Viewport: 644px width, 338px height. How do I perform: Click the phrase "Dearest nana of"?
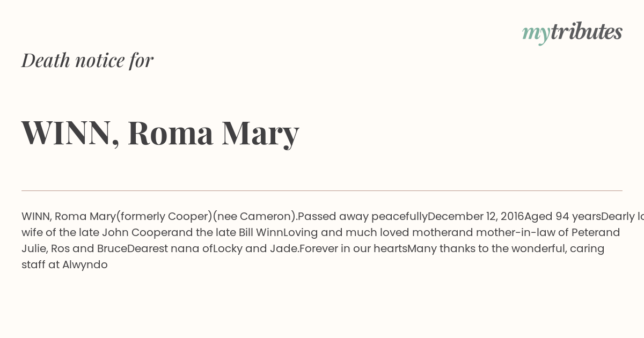click(170, 249)
